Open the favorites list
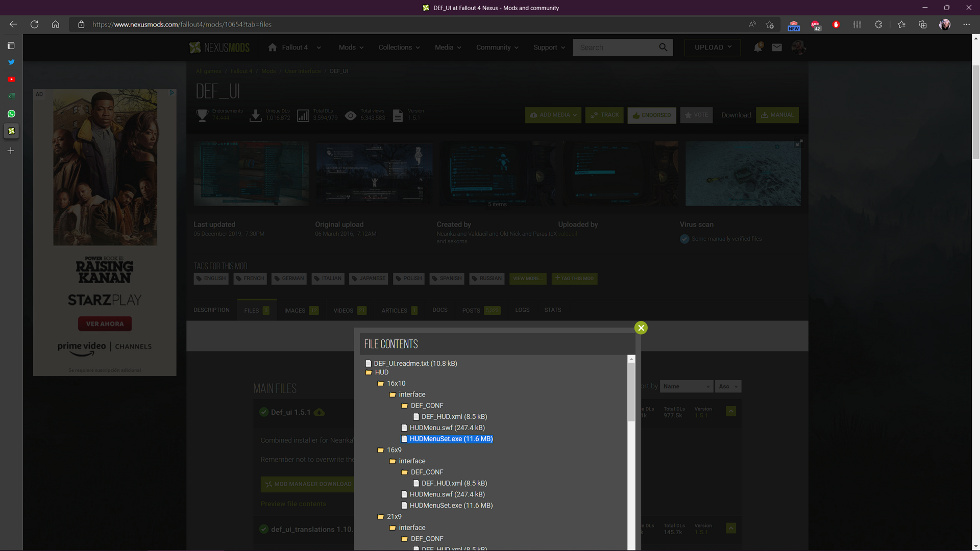 click(x=901, y=24)
